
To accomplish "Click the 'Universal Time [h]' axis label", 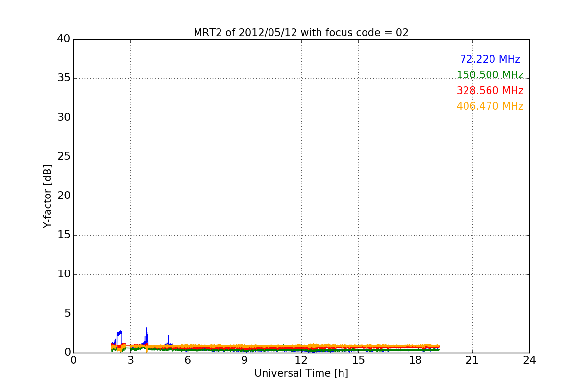I will pos(301,373).
